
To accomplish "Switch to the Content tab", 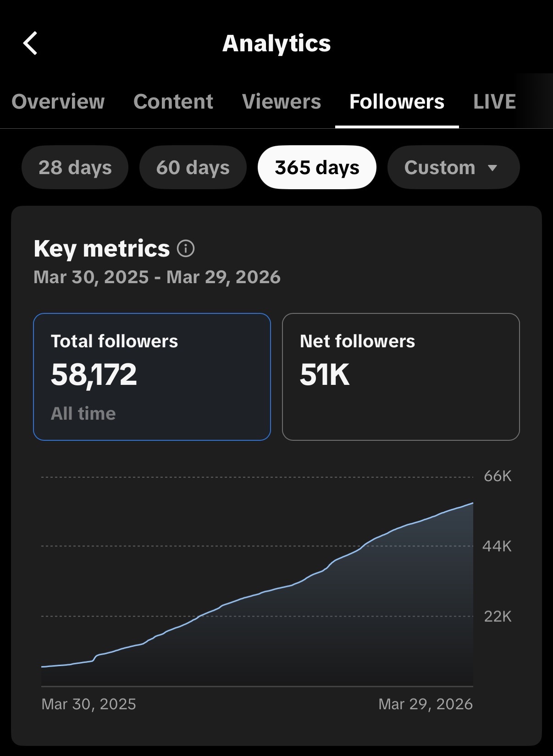I will [x=173, y=101].
